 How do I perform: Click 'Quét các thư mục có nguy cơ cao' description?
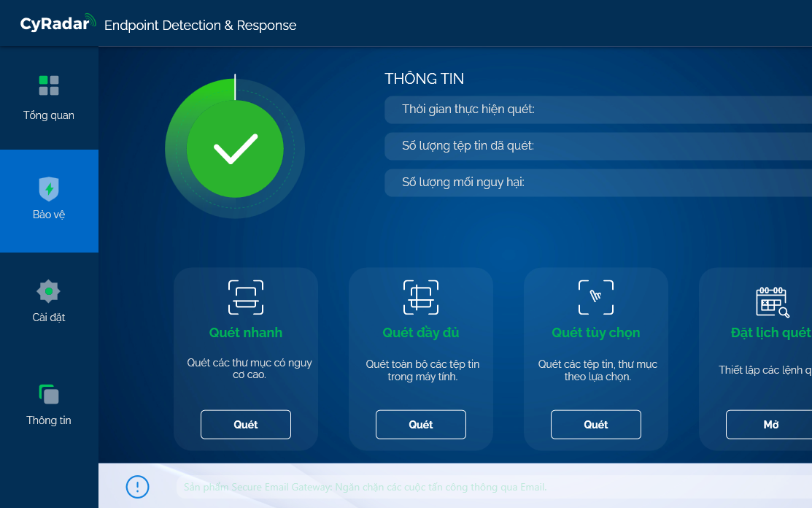pyautogui.click(x=250, y=369)
